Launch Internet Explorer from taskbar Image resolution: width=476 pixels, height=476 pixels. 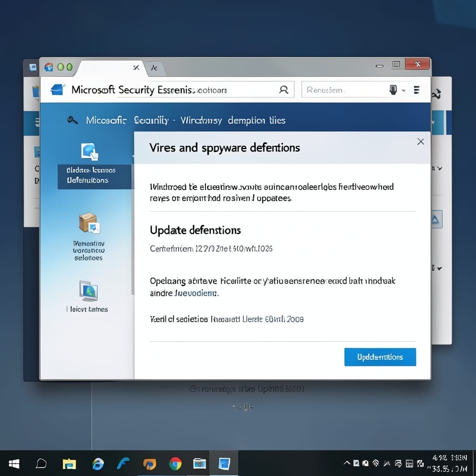click(98, 463)
